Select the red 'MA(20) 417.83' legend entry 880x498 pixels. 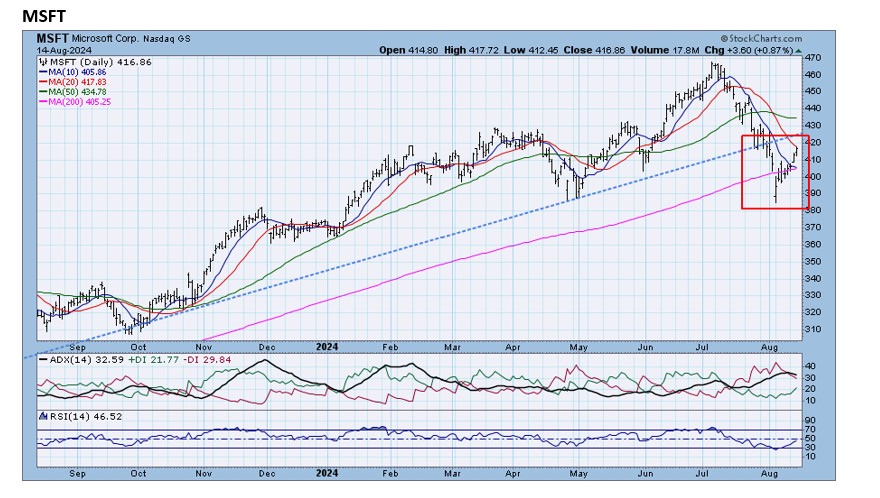72,82
